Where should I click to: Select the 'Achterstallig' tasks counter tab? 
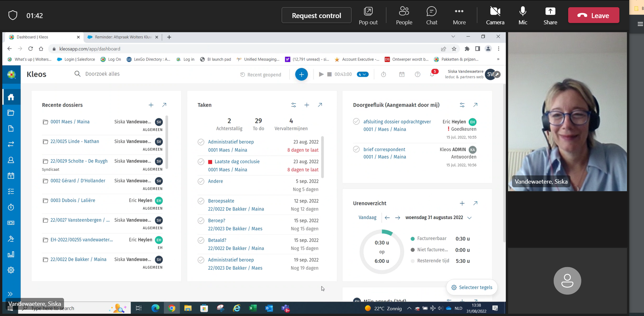[229, 124]
